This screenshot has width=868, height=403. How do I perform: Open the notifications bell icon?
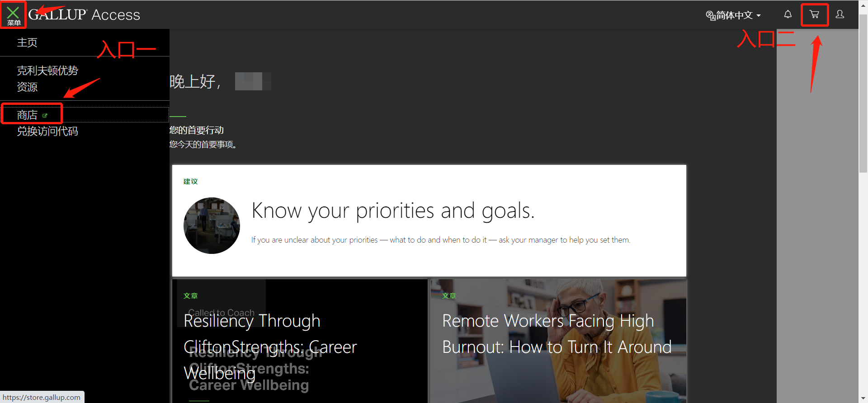point(788,14)
